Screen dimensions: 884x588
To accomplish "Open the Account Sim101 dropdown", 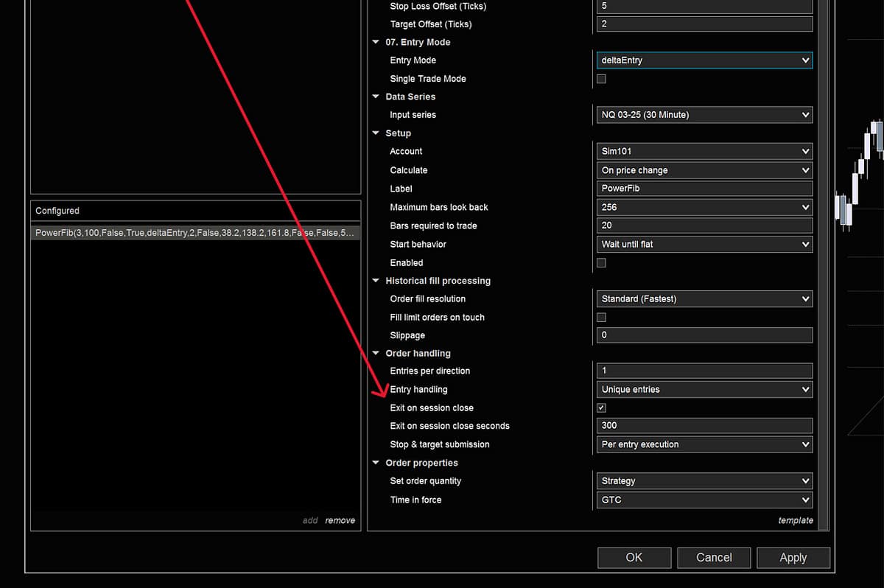I will [703, 151].
